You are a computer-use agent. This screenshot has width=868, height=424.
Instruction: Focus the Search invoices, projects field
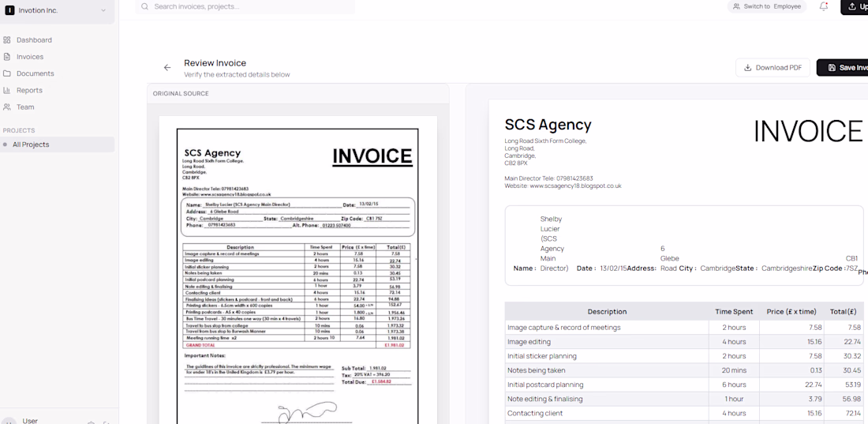pyautogui.click(x=245, y=6)
